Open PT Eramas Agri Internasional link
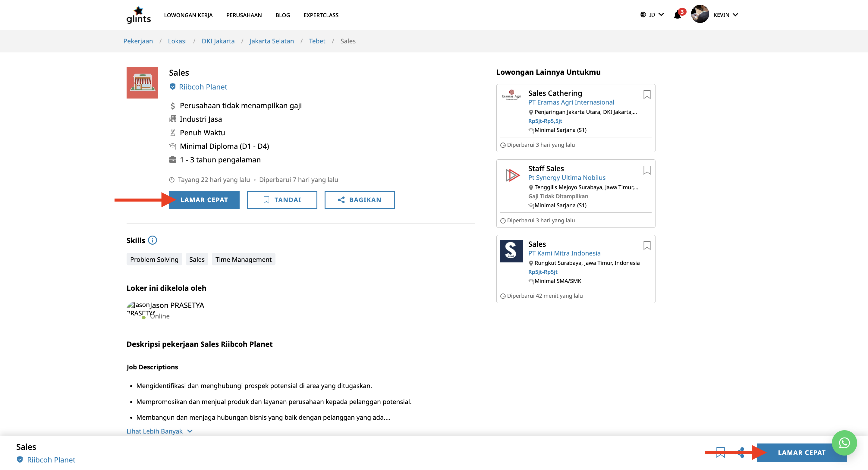 pos(571,102)
